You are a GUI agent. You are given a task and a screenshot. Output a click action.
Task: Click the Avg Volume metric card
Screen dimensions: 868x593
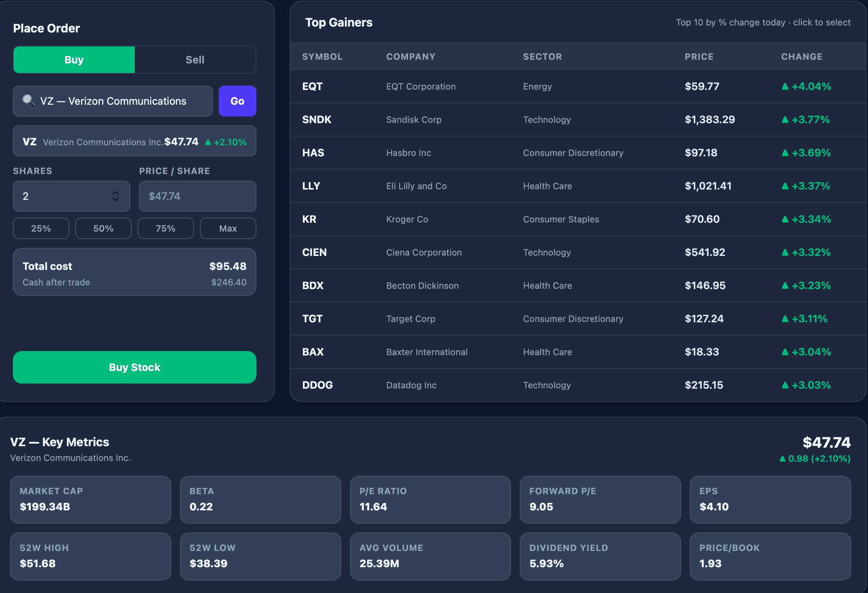[x=430, y=556]
